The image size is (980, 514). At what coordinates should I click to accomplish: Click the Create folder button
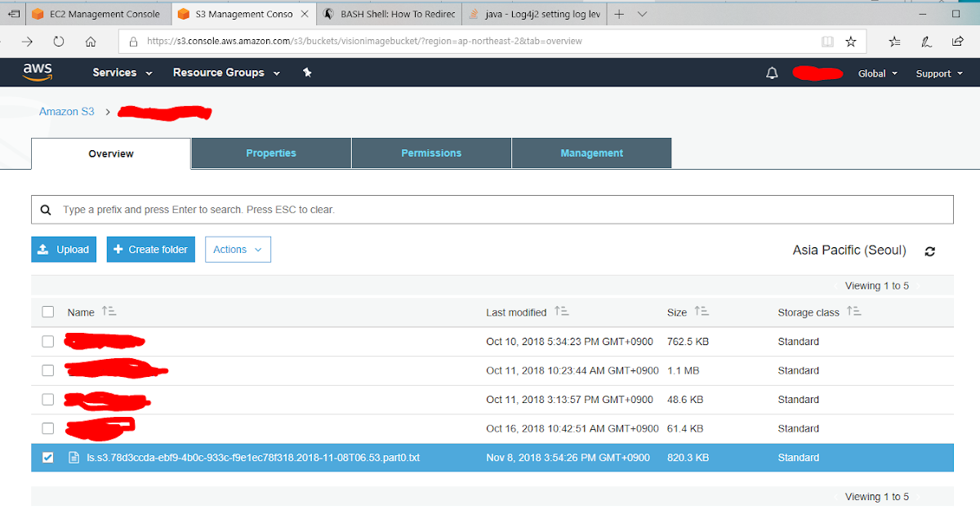pos(150,249)
